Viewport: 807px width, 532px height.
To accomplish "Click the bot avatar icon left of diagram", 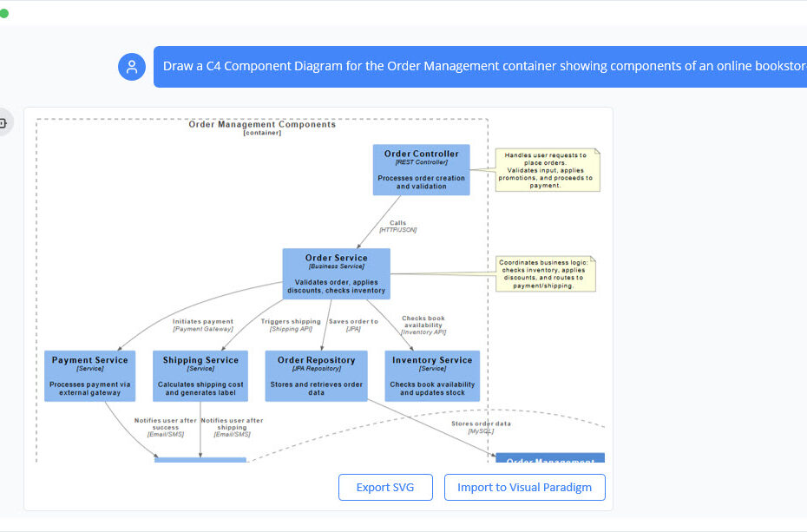I will tap(3, 123).
